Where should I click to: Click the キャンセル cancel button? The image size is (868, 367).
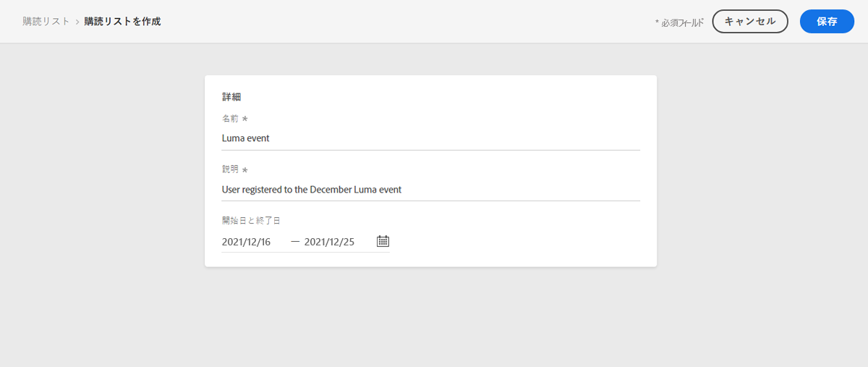coord(750,22)
